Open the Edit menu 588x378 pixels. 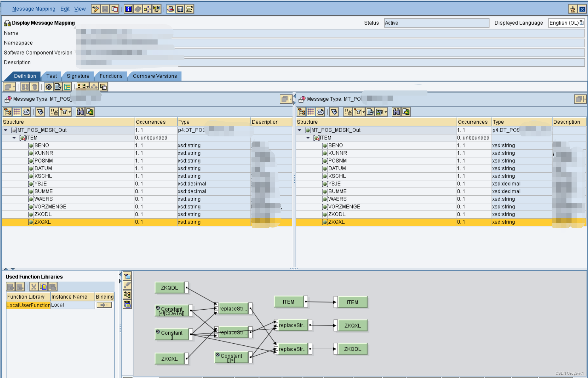[65, 9]
